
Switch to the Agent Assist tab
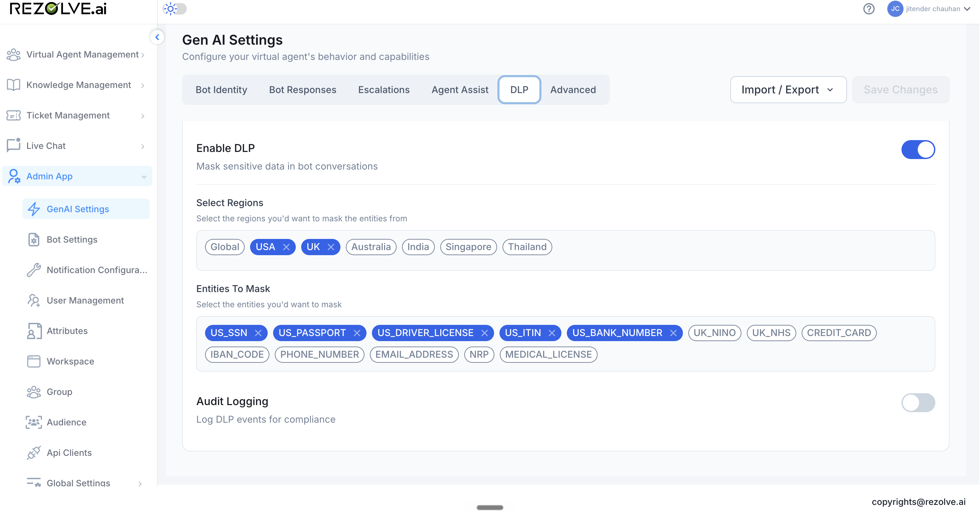(x=460, y=90)
